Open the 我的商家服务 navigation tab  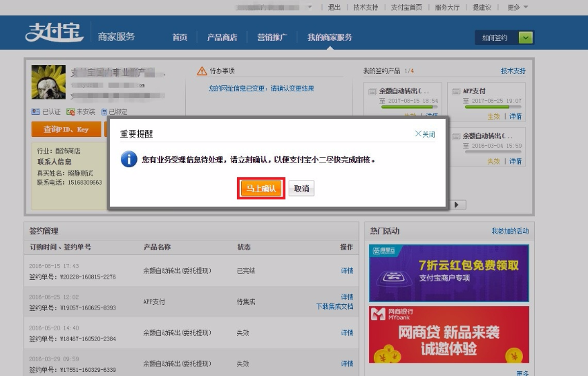[330, 37]
